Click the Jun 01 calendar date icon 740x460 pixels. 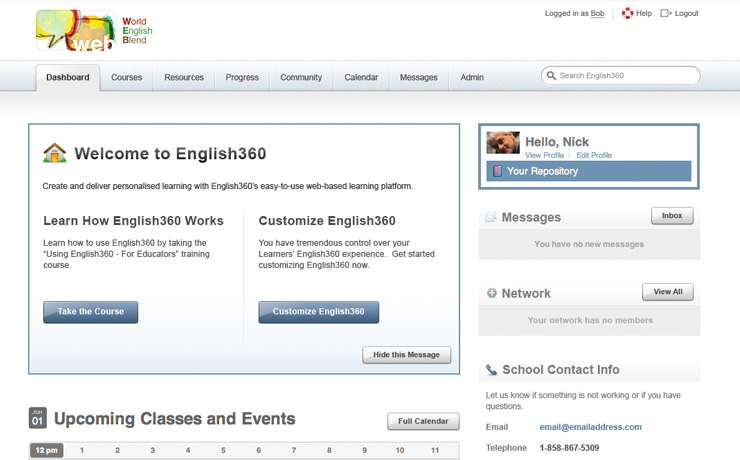[x=37, y=418]
